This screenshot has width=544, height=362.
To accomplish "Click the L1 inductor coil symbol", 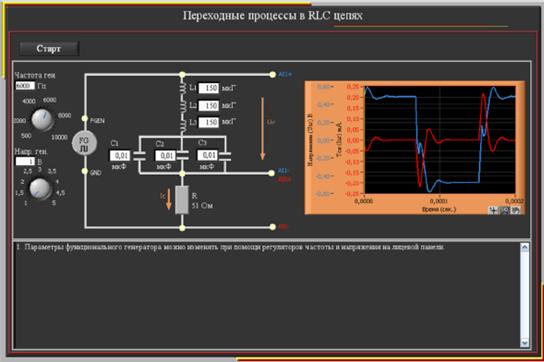I will tap(182, 89).
